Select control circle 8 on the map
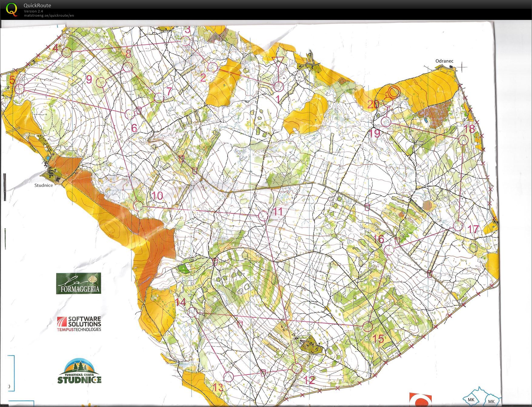The height and width of the screenshot is (407, 532). click(x=128, y=67)
